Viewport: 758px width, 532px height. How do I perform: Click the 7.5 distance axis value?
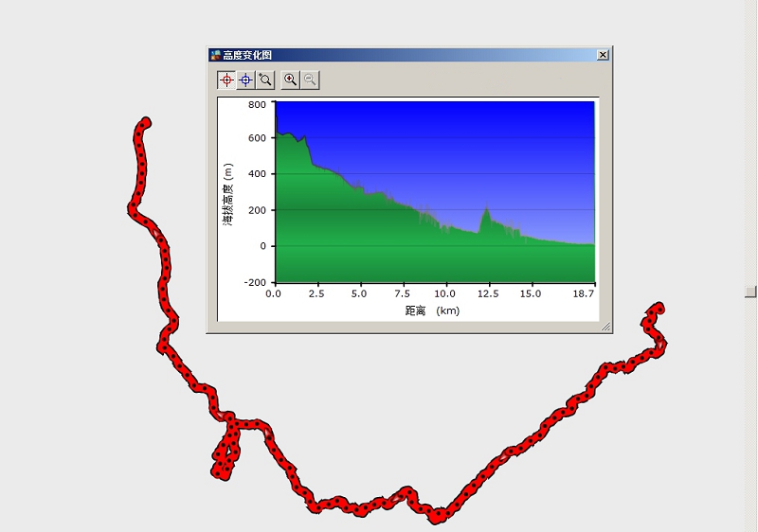(x=402, y=293)
